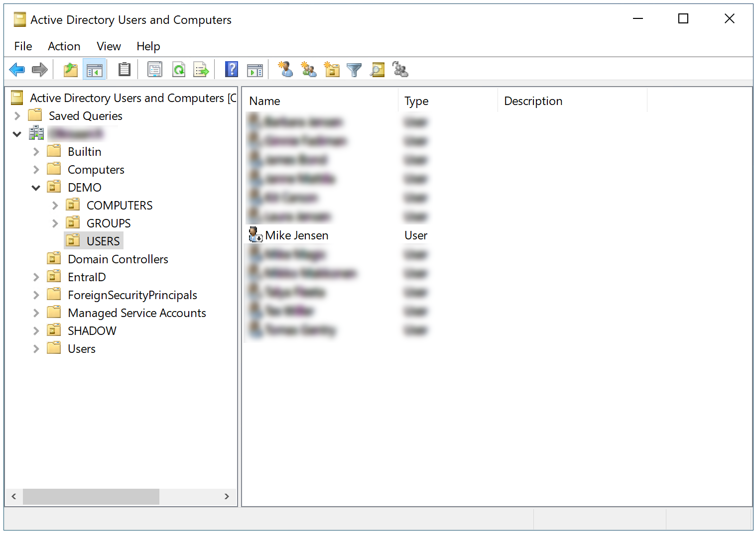Select the DEMO OU
Viewport: 756px width, 534px height.
pyautogui.click(x=85, y=188)
